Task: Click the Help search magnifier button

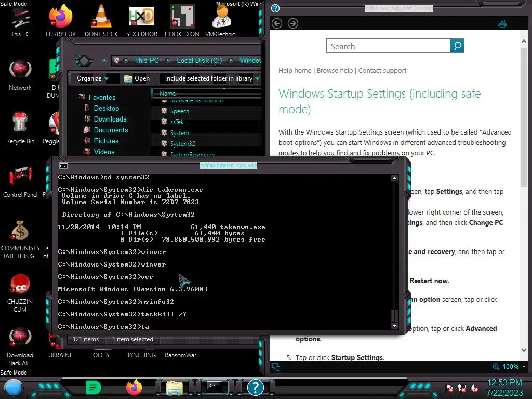Action: tap(457, 46)
